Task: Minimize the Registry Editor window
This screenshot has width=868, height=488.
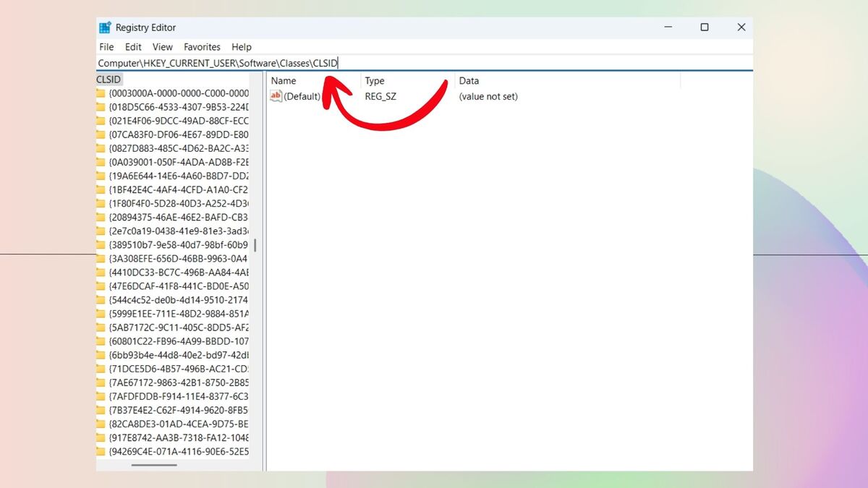Action: (x=667, y=27)
